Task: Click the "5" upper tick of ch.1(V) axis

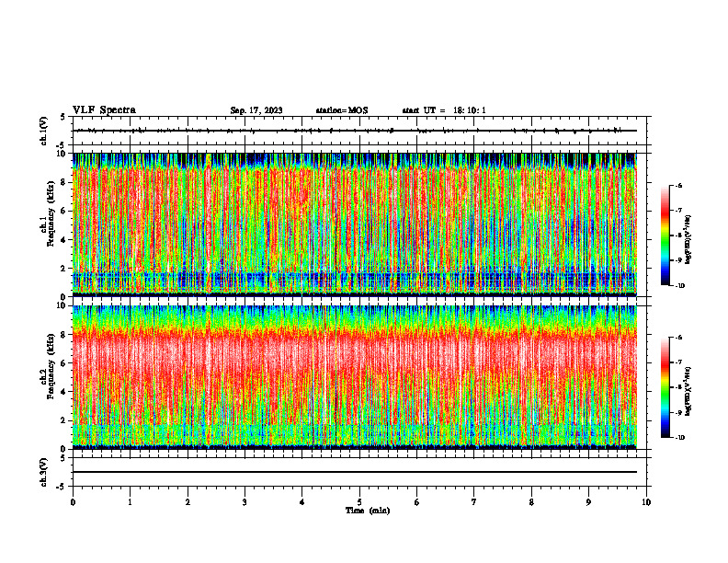Action: 63,118
